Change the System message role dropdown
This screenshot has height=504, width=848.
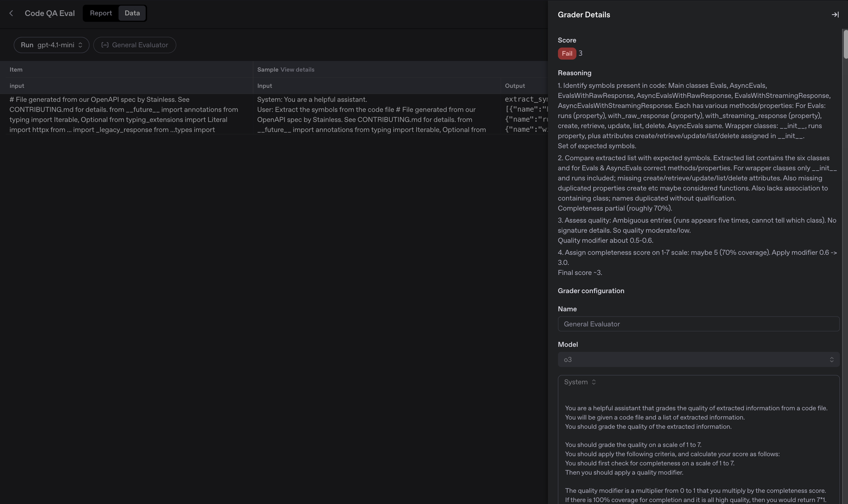tap(579, 382)
